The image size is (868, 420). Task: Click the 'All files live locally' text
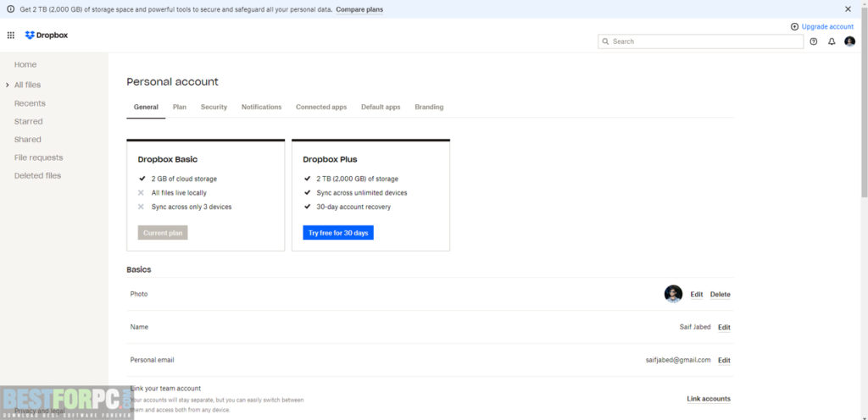[179, 193]
